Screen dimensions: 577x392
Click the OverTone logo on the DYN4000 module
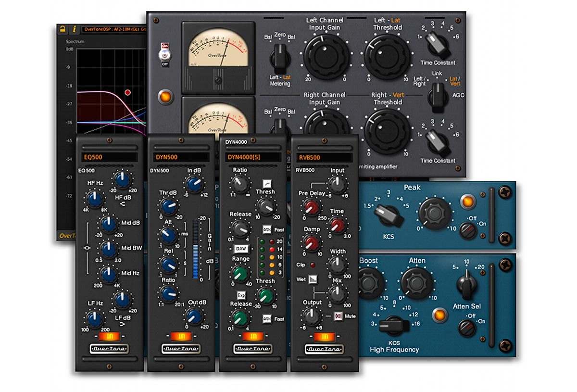(x=252, y=348)
